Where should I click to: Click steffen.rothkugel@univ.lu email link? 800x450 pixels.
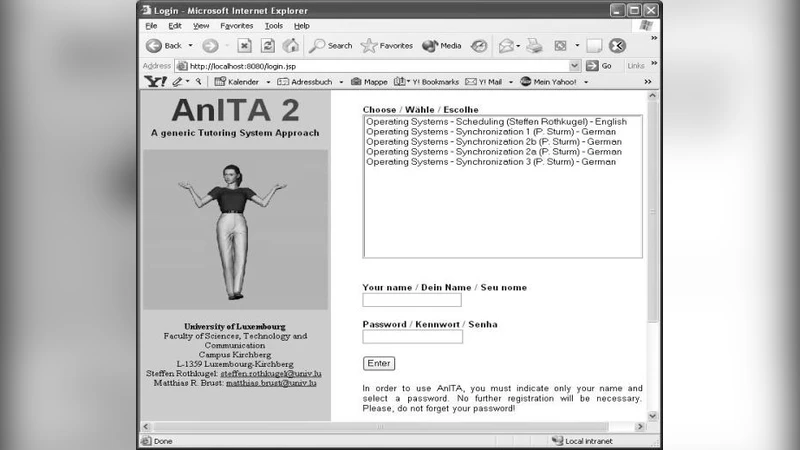coord(271,373)
